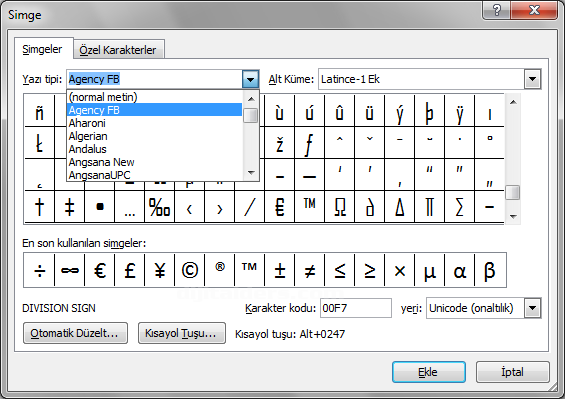Click the font list scroll-up arrow
Screen dimensions: 565x399
[x=251, y=99]
